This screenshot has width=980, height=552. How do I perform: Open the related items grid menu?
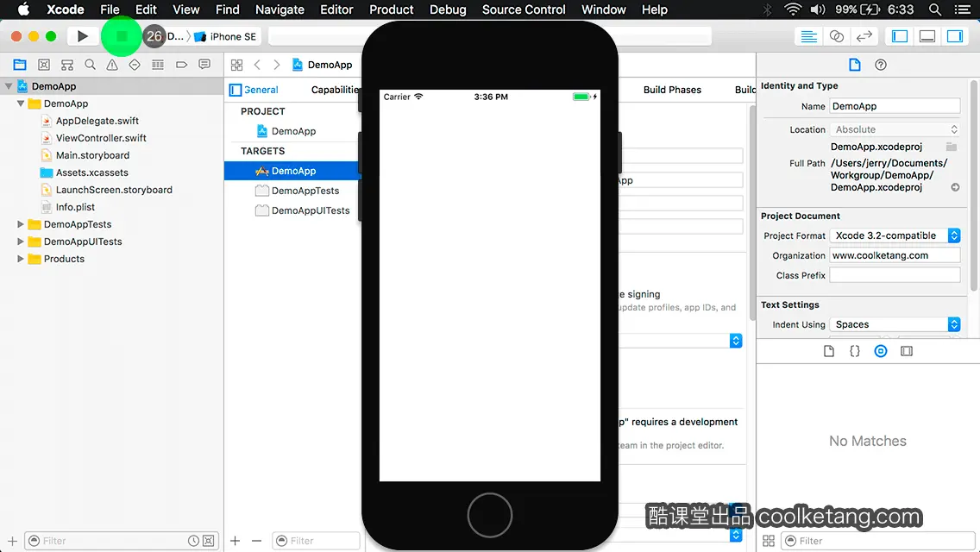tap(237, 65)
